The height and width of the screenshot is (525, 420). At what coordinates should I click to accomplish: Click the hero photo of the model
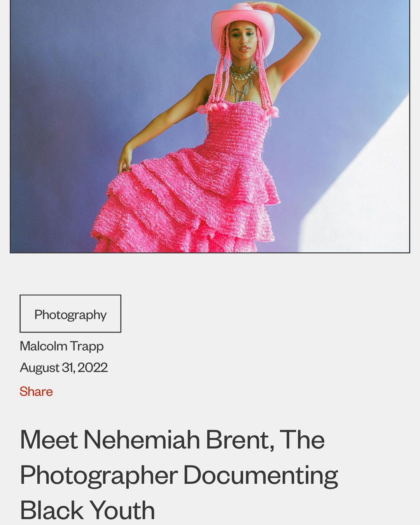point(210,126)
